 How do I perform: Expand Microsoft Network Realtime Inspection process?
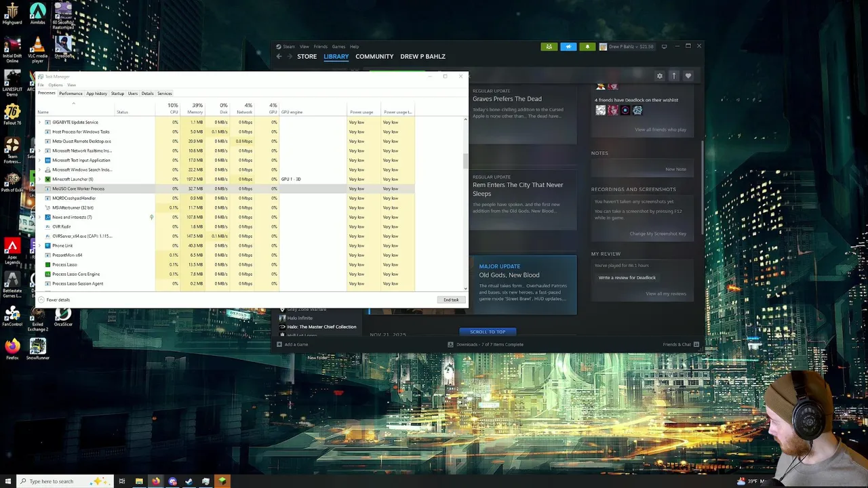pos(39,150)
